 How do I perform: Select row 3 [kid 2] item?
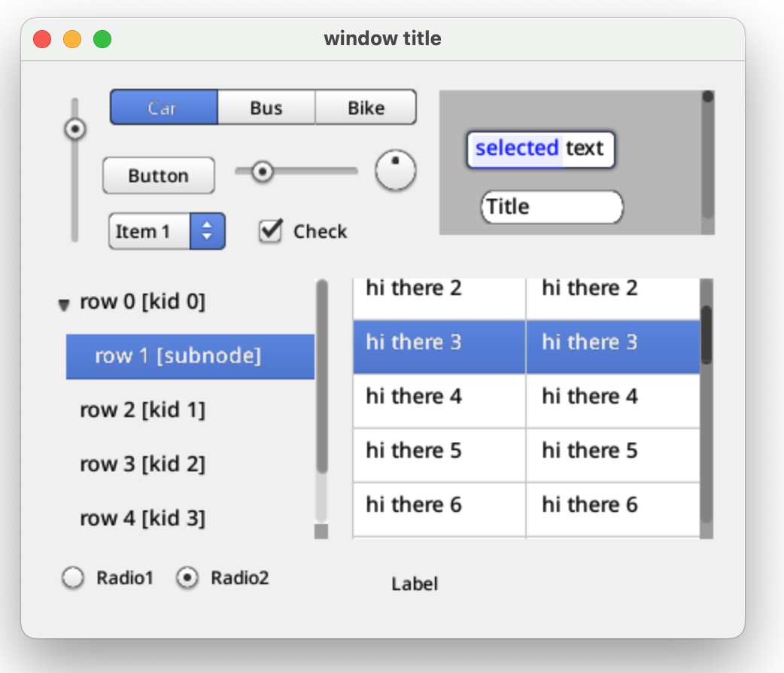(x=142, y=464)
